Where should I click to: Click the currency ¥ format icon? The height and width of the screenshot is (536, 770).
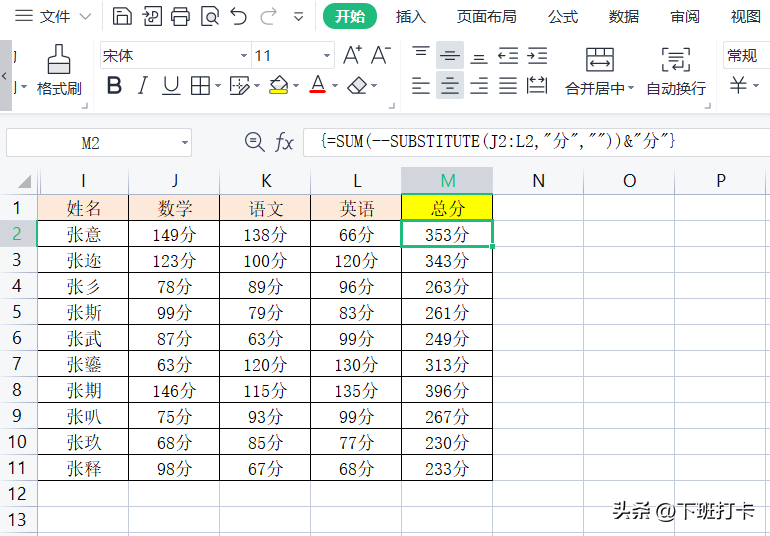[738, 85]
